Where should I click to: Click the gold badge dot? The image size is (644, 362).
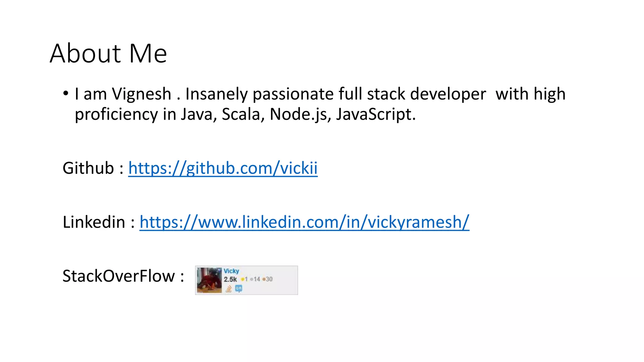pyautogui.click(x=242, y=279)
